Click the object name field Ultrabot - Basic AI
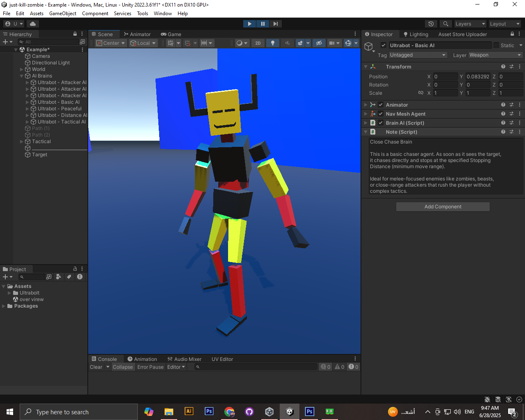Viewport: 525px width, 420px height. [440, 46]
